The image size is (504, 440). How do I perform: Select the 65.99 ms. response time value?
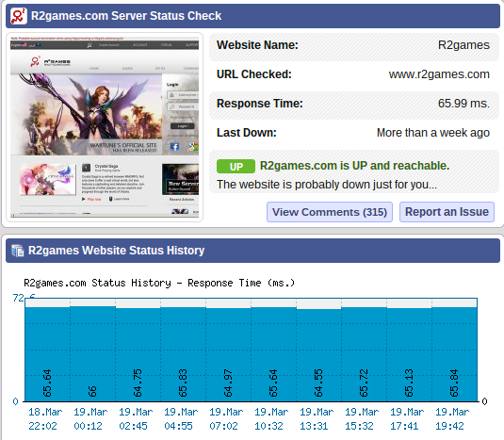tap(463, 104)
